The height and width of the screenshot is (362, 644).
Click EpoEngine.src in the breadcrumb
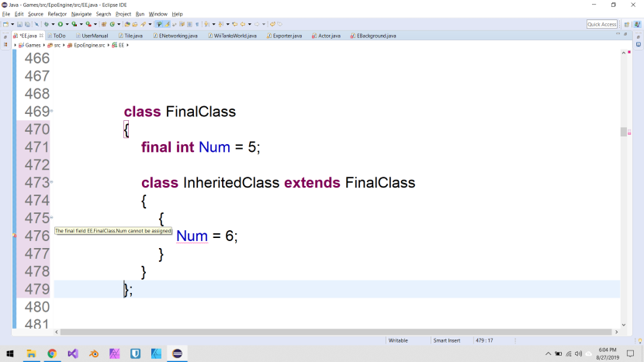pos(88,45)
